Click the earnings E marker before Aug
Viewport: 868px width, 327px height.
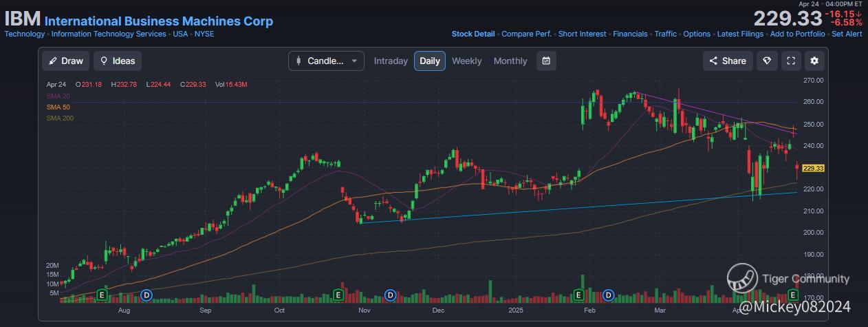click(x=102, y=295)
